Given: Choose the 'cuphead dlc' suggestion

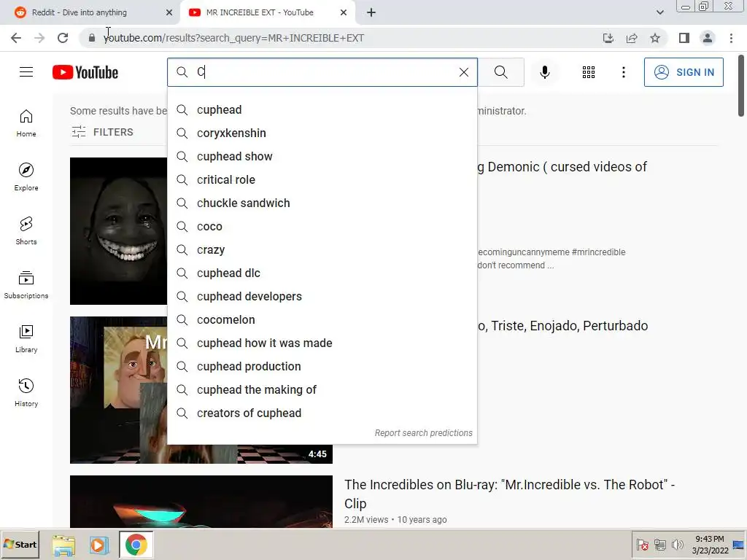Looking at the screenshot, I should 322,273.
